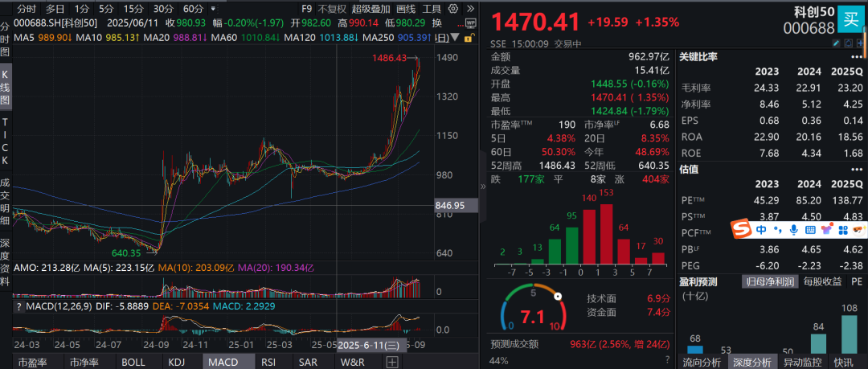
Task: Open MACD indicator help question mark
Action: (18, 305)
